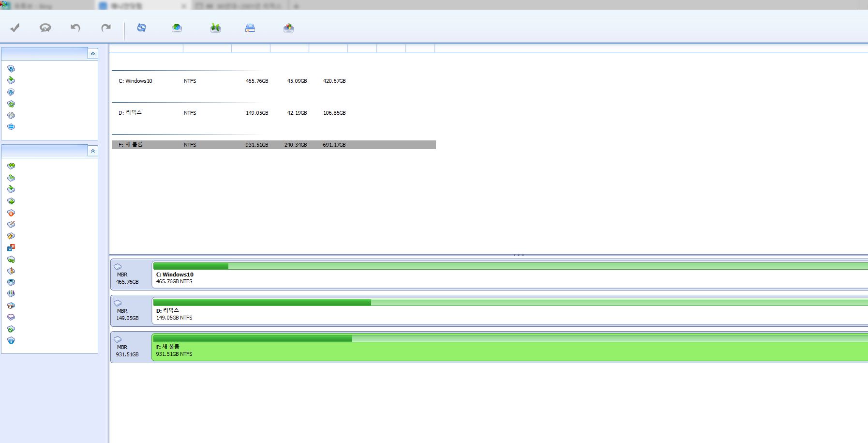Image resolution: width=868 pixels, height=443 pixels.
Task: Launch the green-arrow disk copy wizard
Action: (11, 80)
